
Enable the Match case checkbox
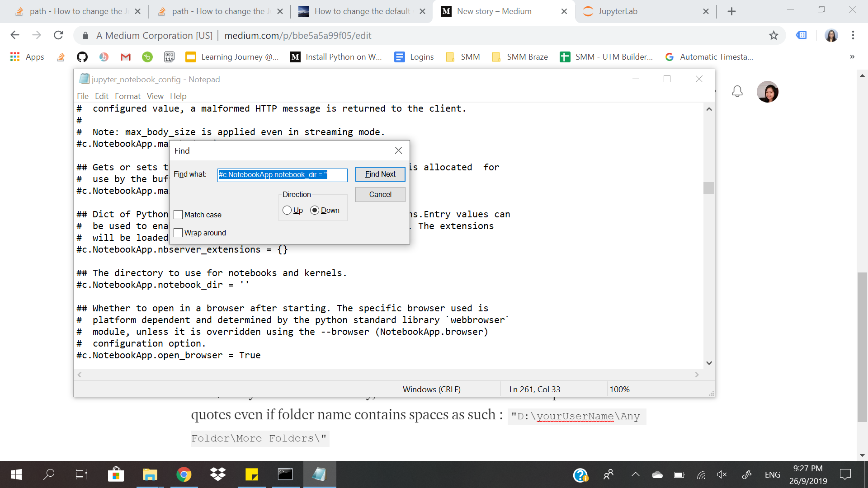(x=178, y=215)
